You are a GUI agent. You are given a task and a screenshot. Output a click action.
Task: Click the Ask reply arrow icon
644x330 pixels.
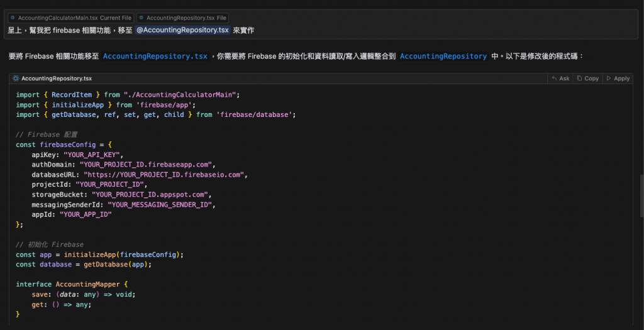click(x=555, y=79)
